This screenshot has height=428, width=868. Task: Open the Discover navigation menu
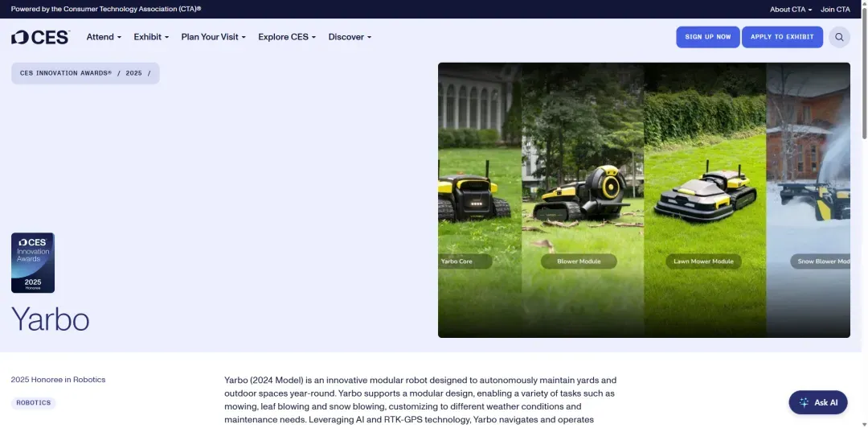coord(350,37)
